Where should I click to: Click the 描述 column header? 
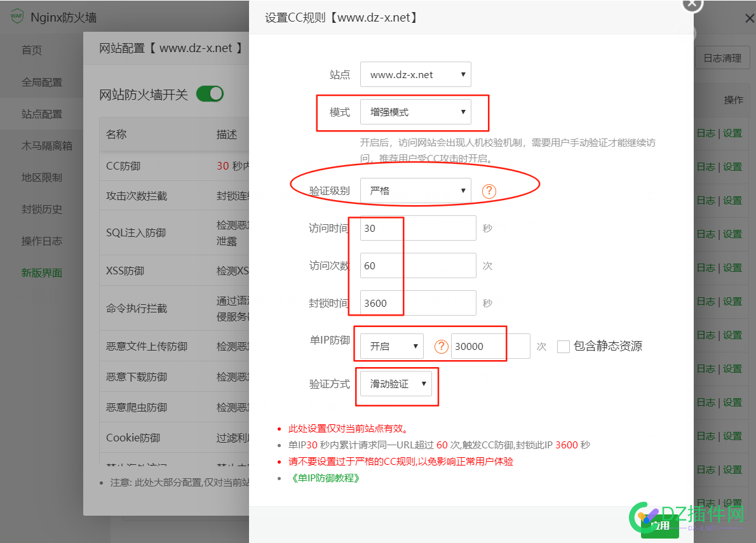point(227,135)
